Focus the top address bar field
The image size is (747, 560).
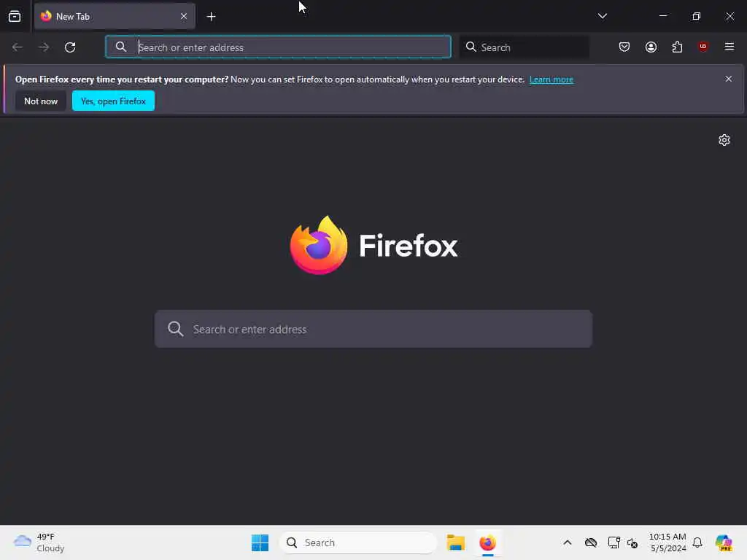click(x=278, y=47)
